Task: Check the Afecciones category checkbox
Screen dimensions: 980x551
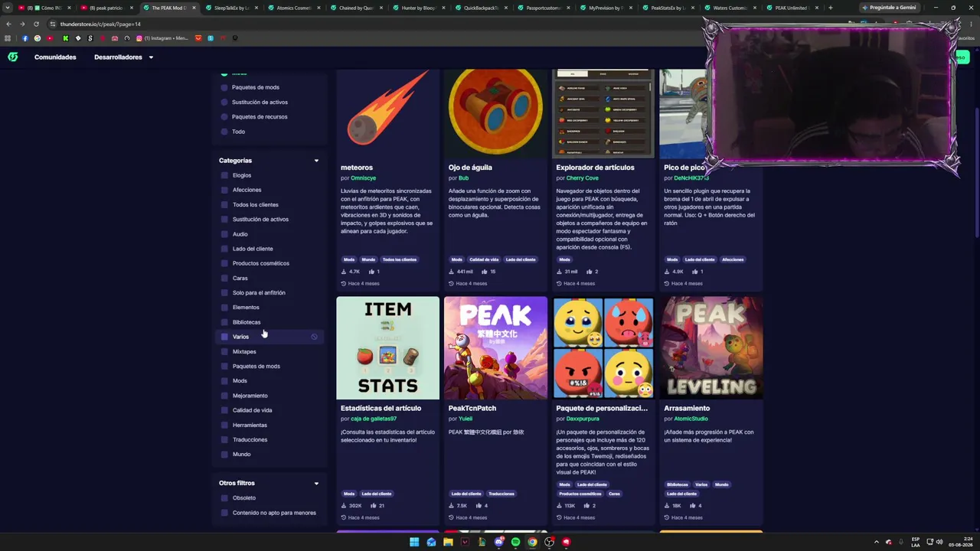Action: 224,190
